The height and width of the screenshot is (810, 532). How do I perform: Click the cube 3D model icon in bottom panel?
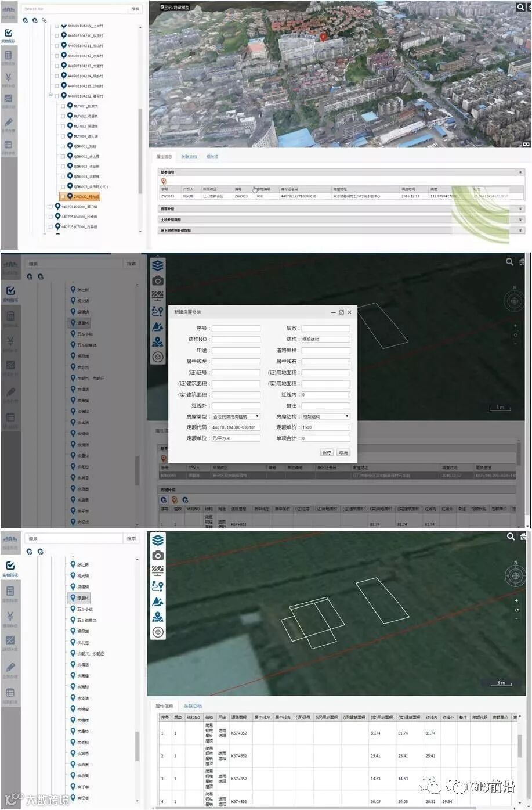click(158, 632)
